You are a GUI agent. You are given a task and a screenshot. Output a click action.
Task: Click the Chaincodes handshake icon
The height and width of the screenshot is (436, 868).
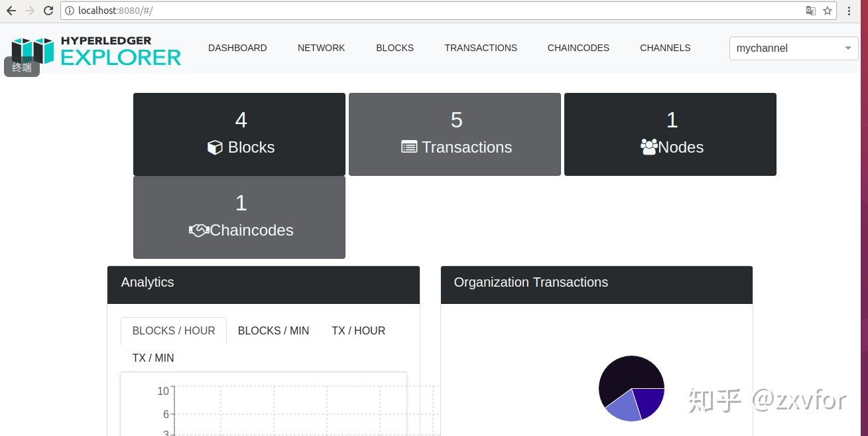click(198, 230)
